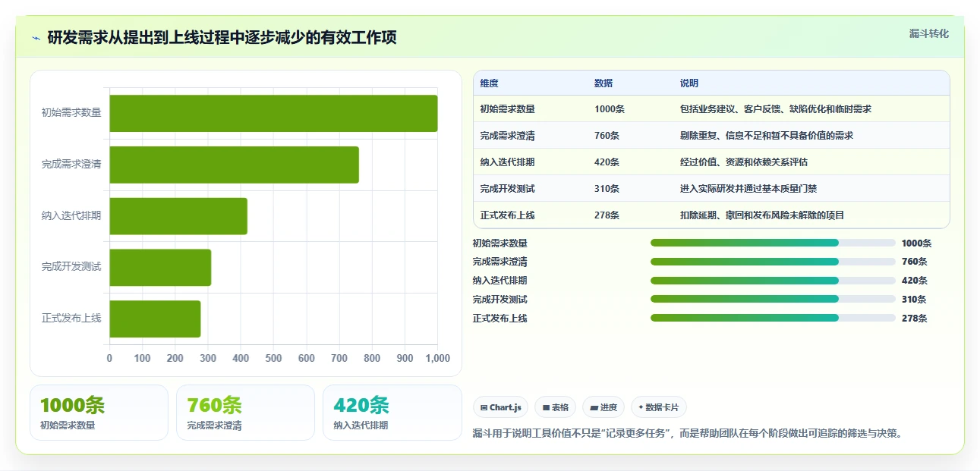Click the footer note starting 漏斗用于说明工具价值
Image resolution: width=980 pixels, height=471 pixels.
pyautogui.click(x=688, y=434)
